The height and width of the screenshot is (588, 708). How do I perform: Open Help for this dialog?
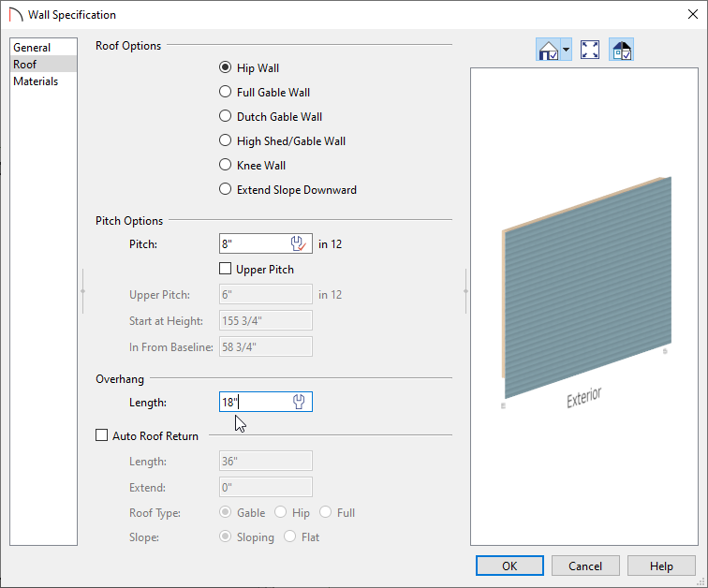pyautogui.click(x=661, y=566)
